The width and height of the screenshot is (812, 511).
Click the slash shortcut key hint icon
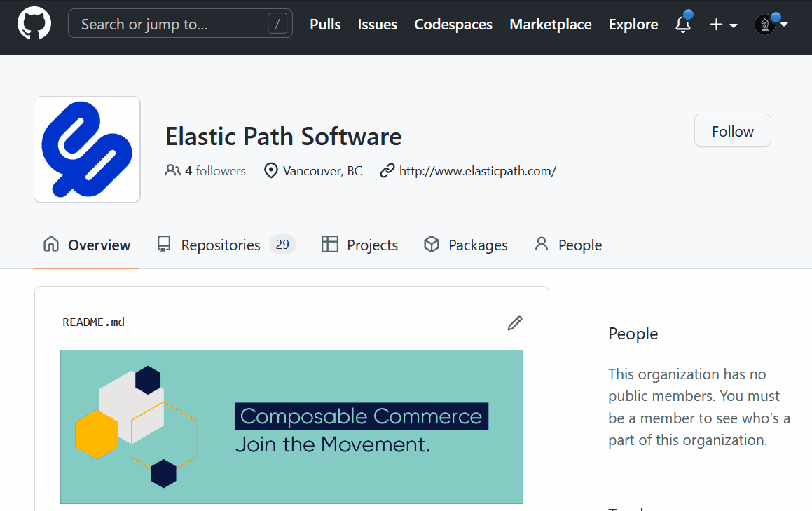(277, 24)
